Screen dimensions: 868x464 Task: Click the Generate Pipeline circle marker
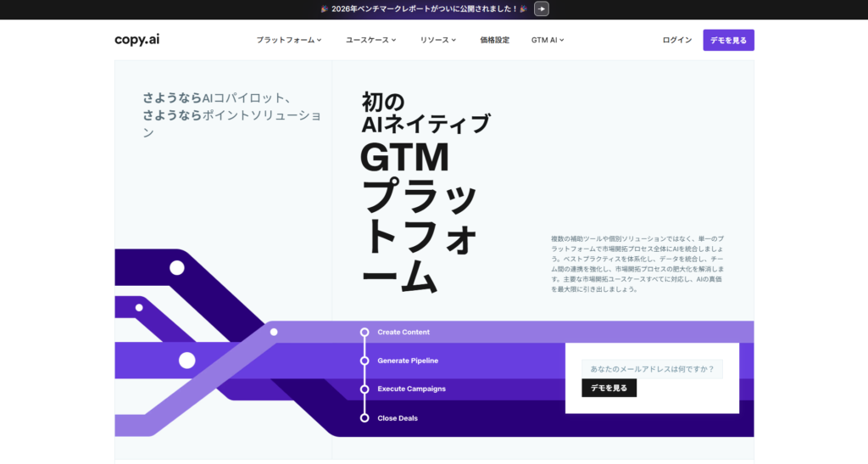364,361
